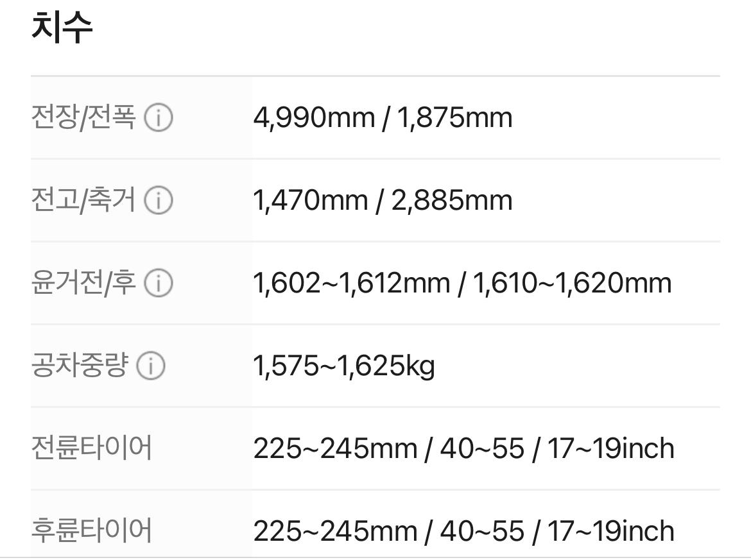Click the 1,470mm height value
Viewport: 751px width, 560px height.
pos(311,201)
